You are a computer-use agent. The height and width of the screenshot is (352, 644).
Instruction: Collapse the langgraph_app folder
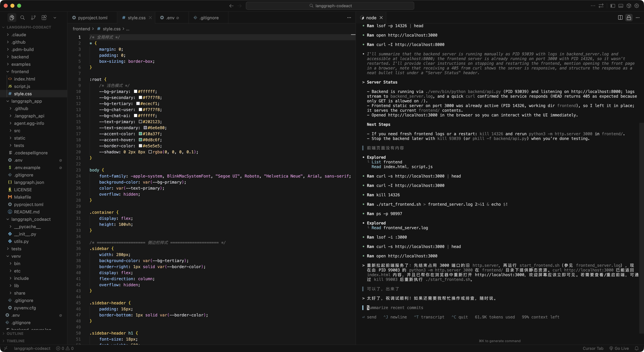(26, 101)
